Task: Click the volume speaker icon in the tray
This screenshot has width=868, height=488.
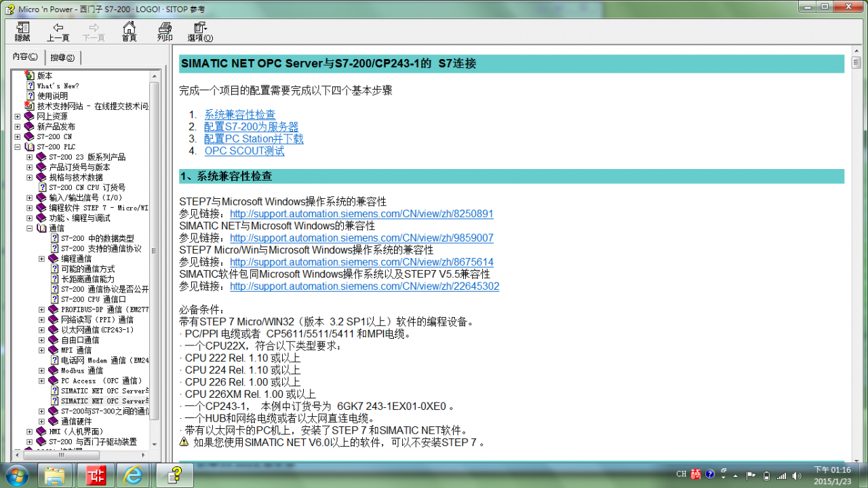Action: 797,474
